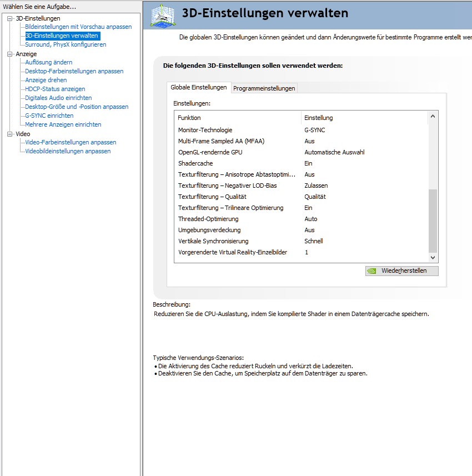Open Anzeige drehen
This screenshot has height=476, width=472.
pyautogui.click(x=46, y=80)
